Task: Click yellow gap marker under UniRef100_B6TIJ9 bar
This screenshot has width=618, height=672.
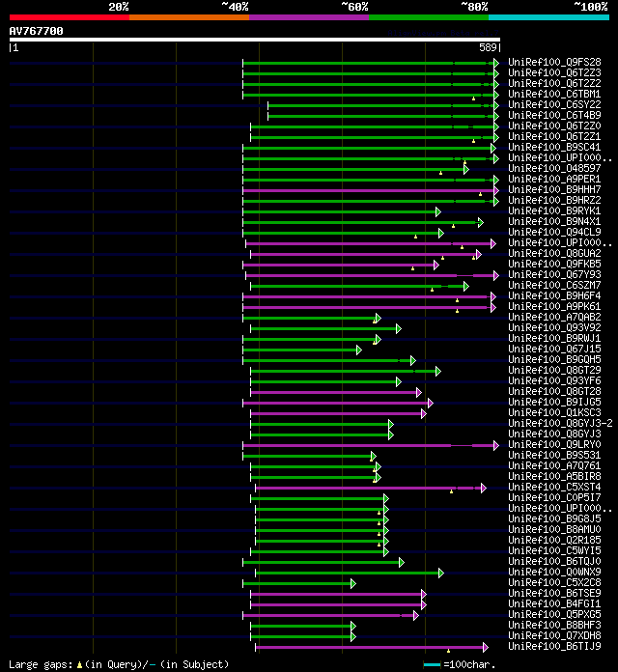Action: point(449,651)
